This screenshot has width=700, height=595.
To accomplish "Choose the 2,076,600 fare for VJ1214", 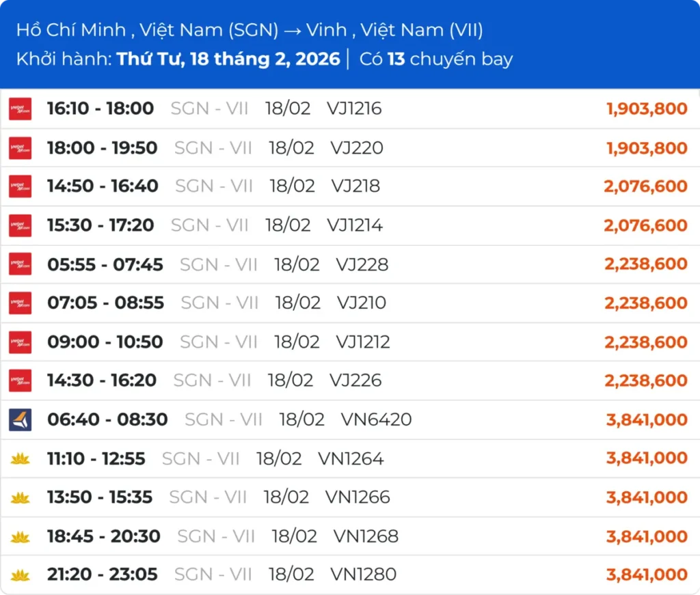I will coord(645,225).
